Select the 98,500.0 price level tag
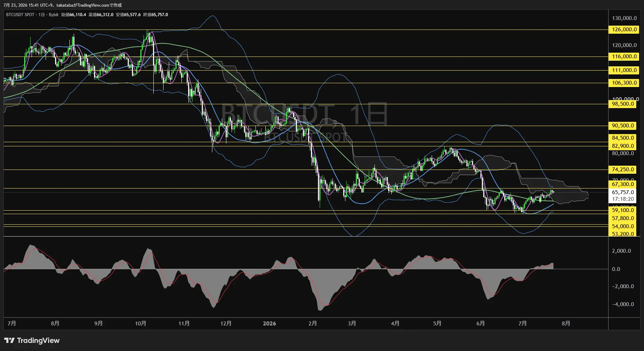 (622, 104)
